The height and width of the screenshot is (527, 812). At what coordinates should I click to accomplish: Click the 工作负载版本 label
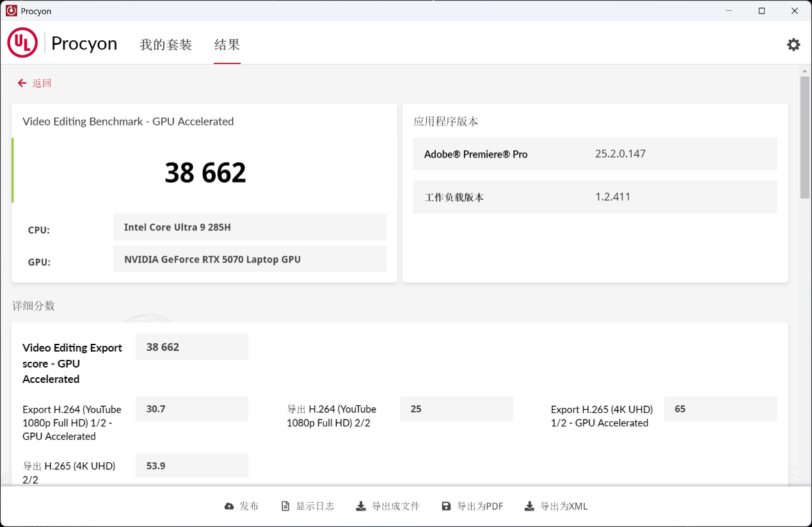454,197
